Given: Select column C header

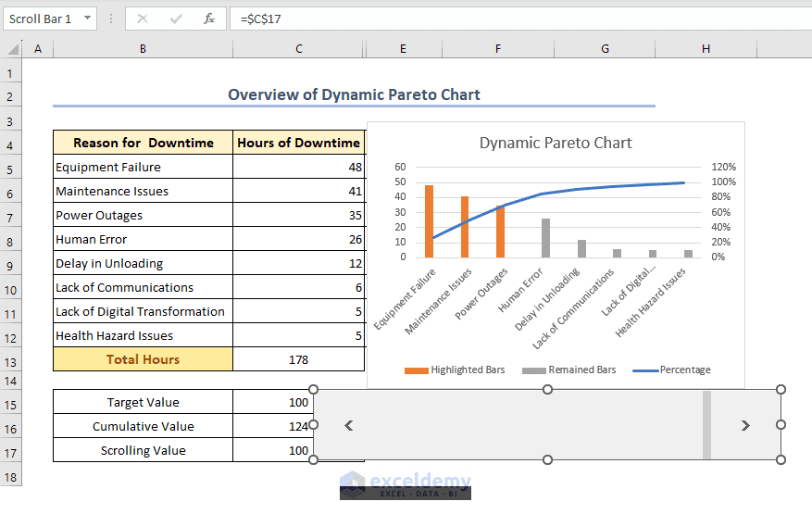Looking at the screenshot, I should [x=299, y=49].
